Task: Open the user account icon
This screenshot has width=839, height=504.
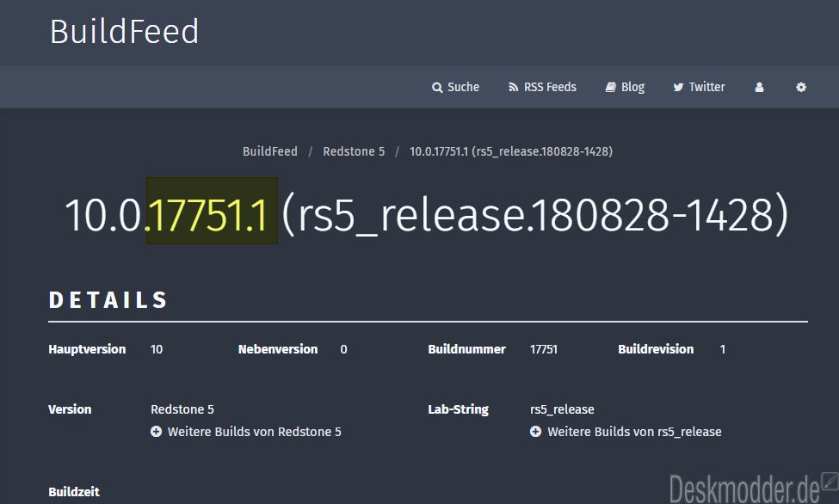Action: coord(759,87)
